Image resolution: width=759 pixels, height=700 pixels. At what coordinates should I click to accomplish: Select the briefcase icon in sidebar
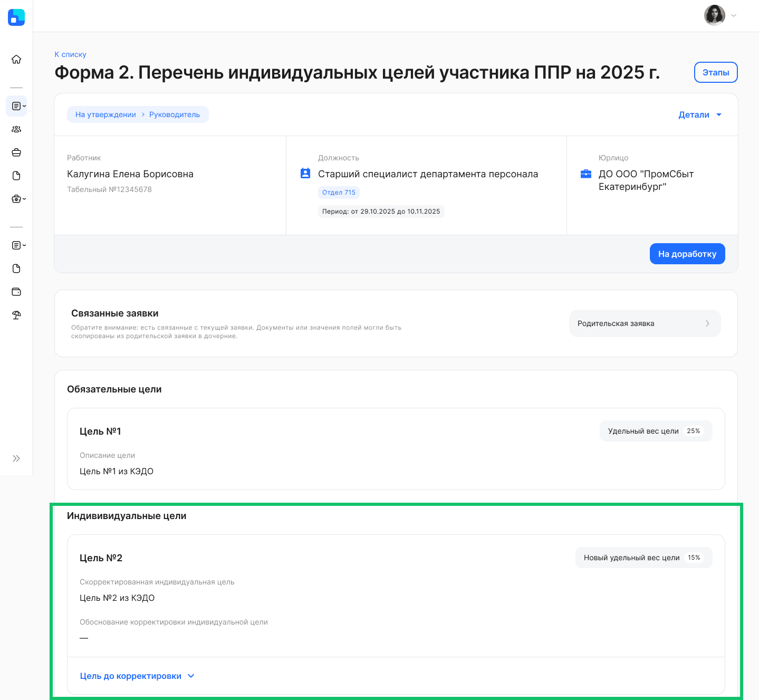tap(16, 152)
